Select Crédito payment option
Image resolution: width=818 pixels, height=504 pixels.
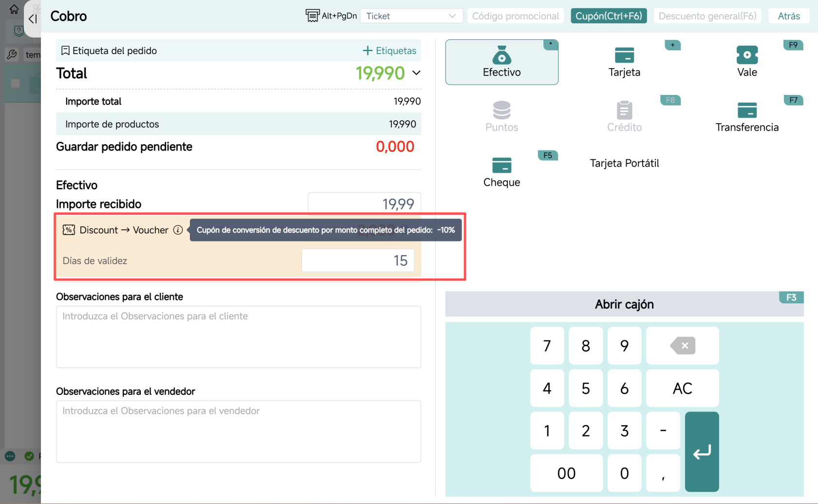(x=624, y=117)
